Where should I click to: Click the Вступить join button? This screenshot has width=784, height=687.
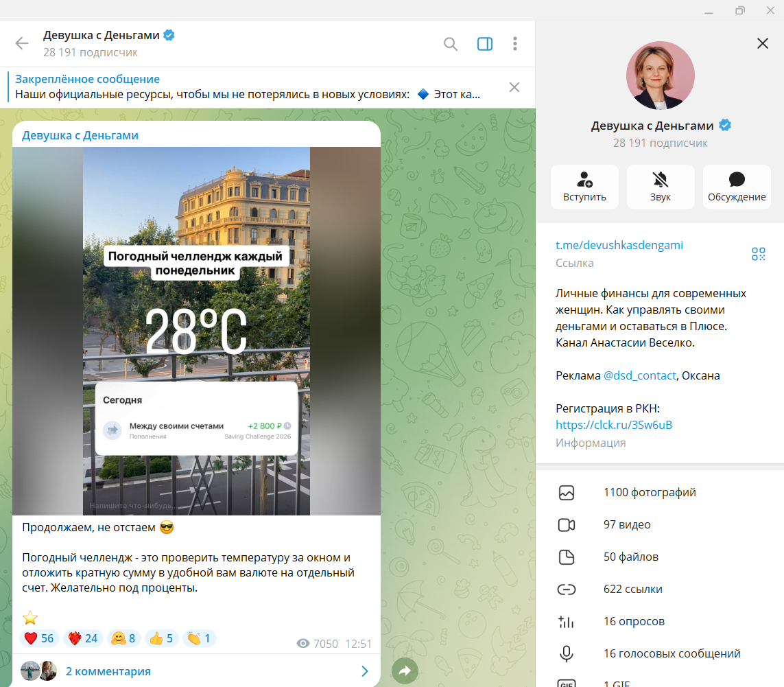point(584,187)
